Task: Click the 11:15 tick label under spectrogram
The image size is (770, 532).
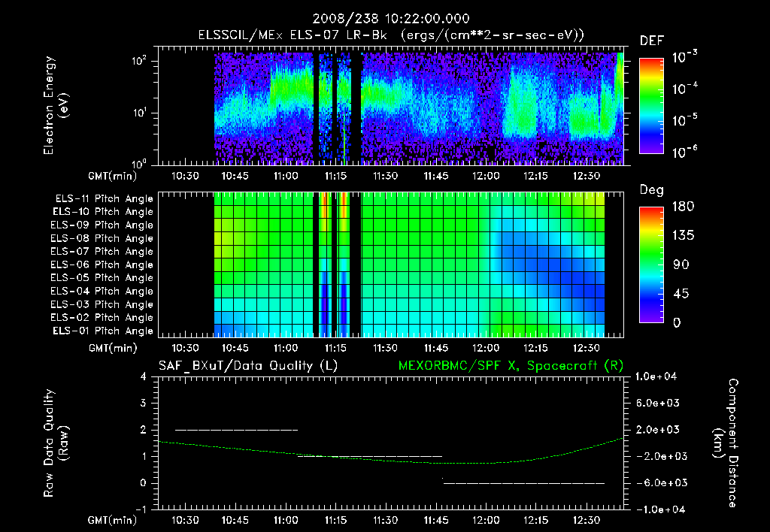Action: [335, 176]
